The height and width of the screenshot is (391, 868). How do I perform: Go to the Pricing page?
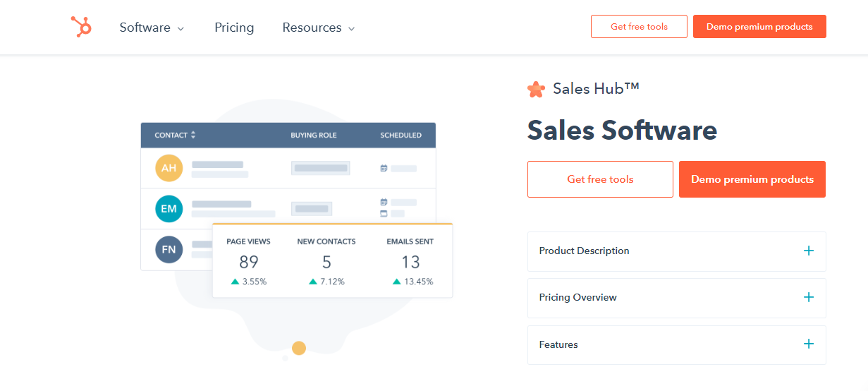tap(234, 28)
